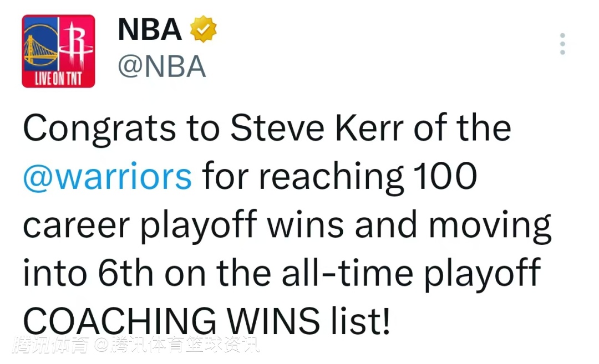599x364 pixels.
Task: Click the 腾讯体育 watermark logo
Action: (53, 345)
